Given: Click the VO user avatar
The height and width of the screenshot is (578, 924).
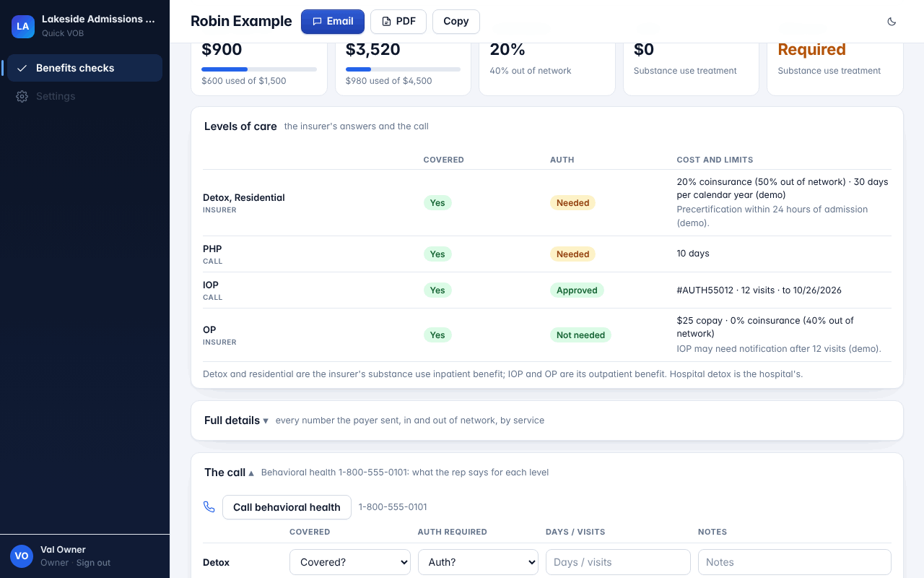Looking at the screenshot, I should pyautogui.click(x=22, y=556).
